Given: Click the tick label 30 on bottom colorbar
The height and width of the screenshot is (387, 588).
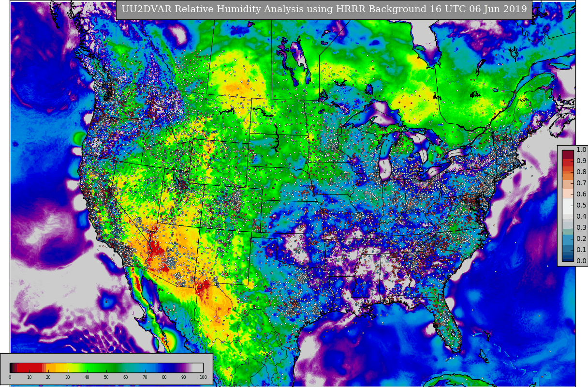Looking at the screenshot, I should tap(68, 377).
